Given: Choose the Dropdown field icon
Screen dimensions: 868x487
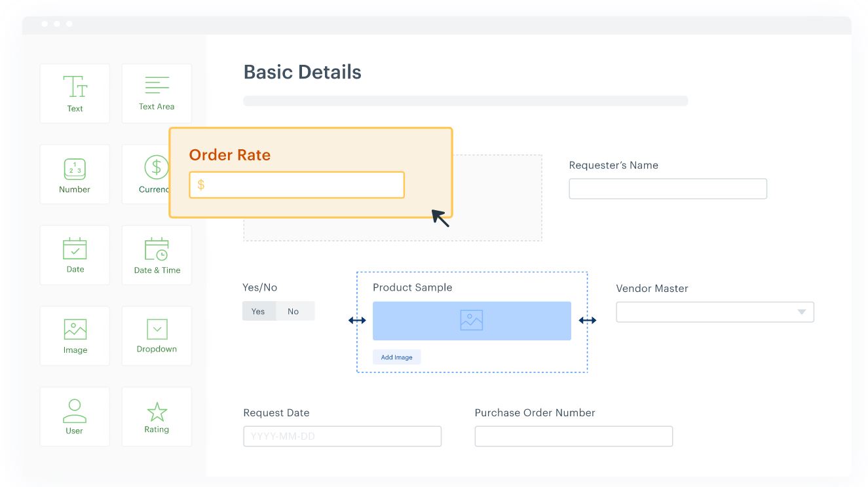Looking at the screenshot, I should 157,335.
